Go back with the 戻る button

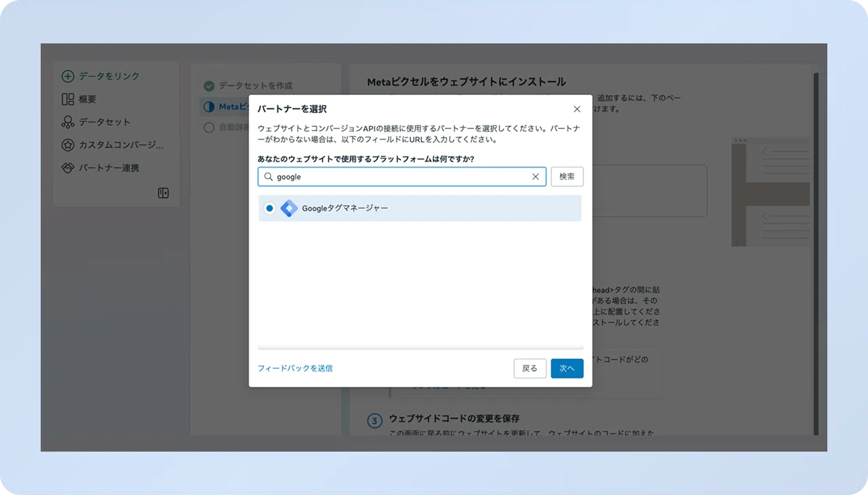coord(530,368)
